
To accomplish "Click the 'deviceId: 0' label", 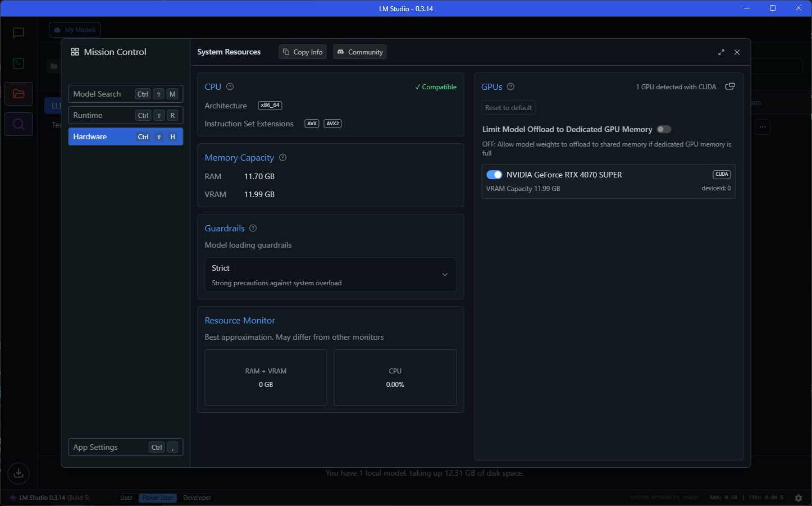I will coord(716,189).
